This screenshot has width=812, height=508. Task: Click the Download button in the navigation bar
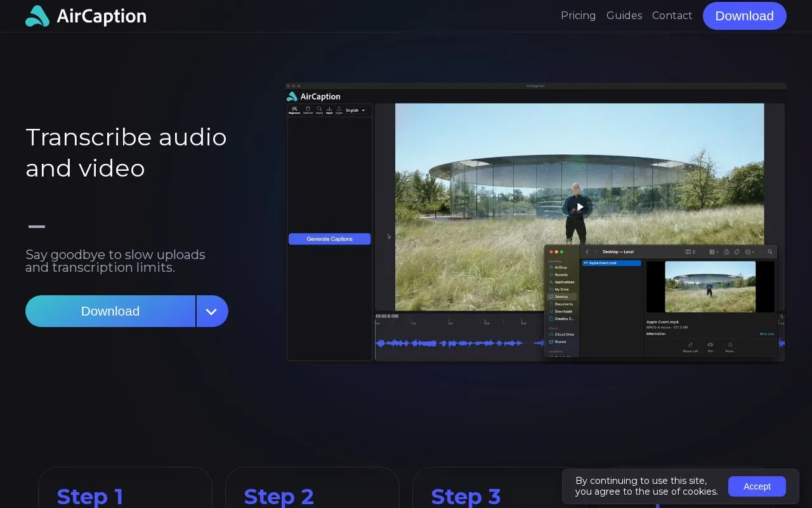745,16
